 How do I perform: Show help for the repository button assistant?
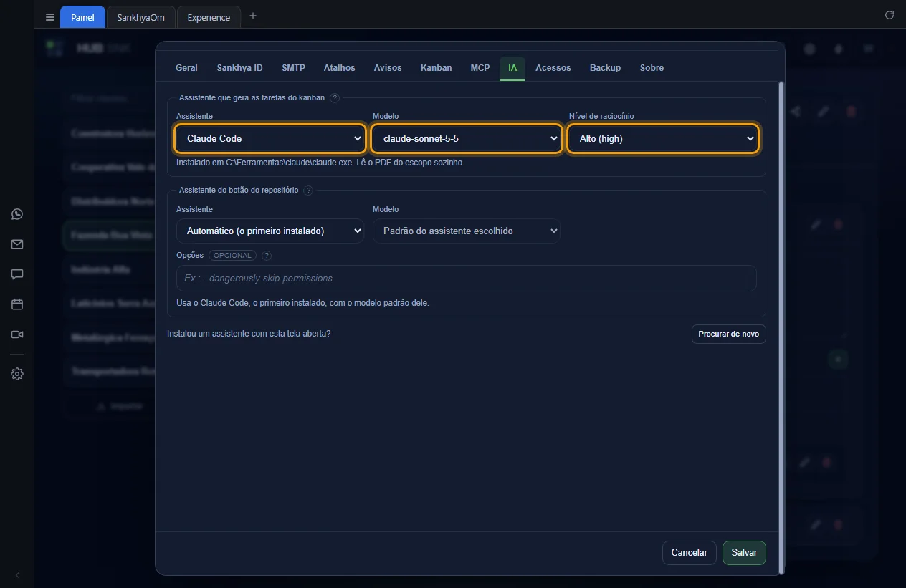coord(308,191)
